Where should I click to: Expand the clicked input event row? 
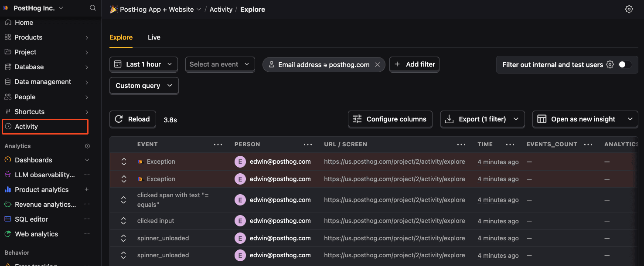pyautogui.click(x=123, y=221)
